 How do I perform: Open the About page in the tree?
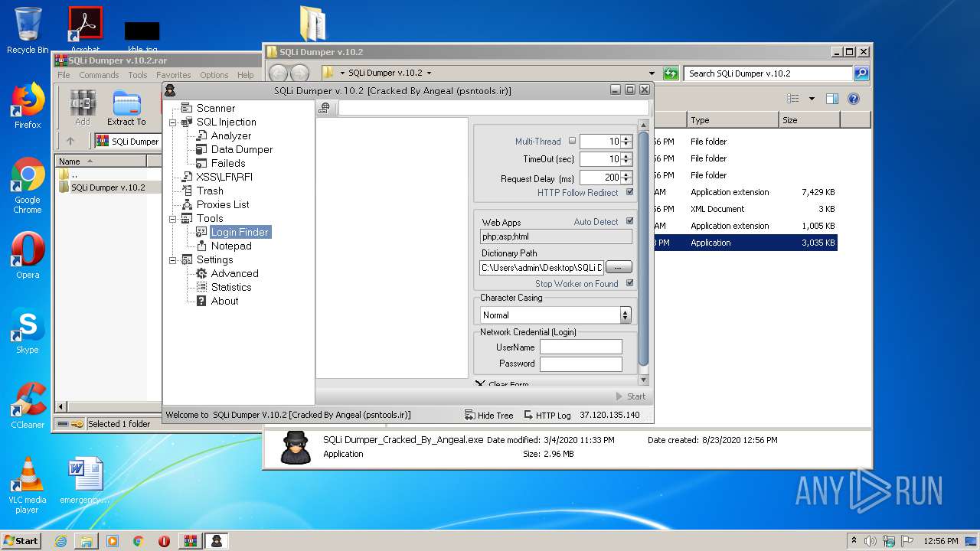[x=224, y=301]
